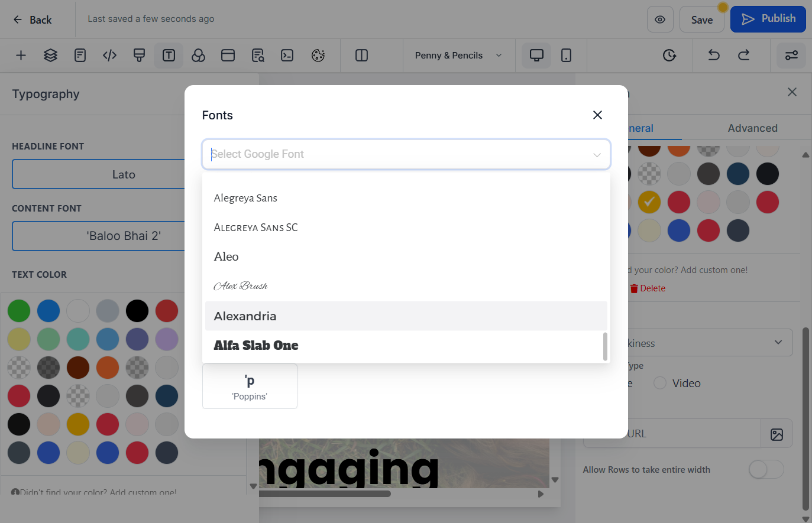Click the red Delete link
Image resolution: width=812 pixels, height=523 pixels.
click(648, 288)
